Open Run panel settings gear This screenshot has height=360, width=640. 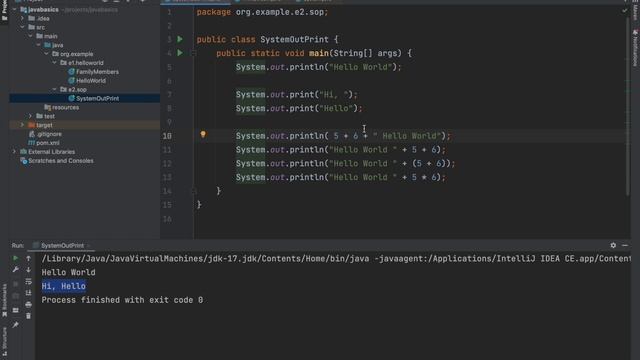coord(613,245)
